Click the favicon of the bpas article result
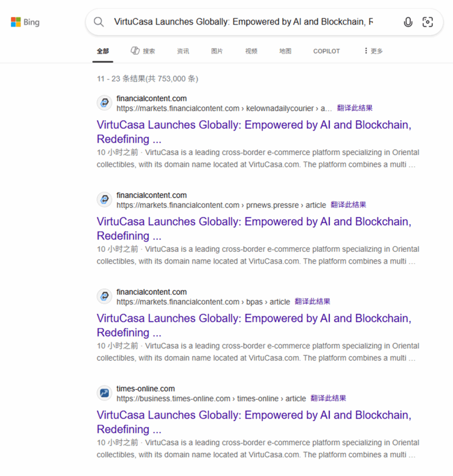This screenshot has width=453, height=476. [105, 297]
